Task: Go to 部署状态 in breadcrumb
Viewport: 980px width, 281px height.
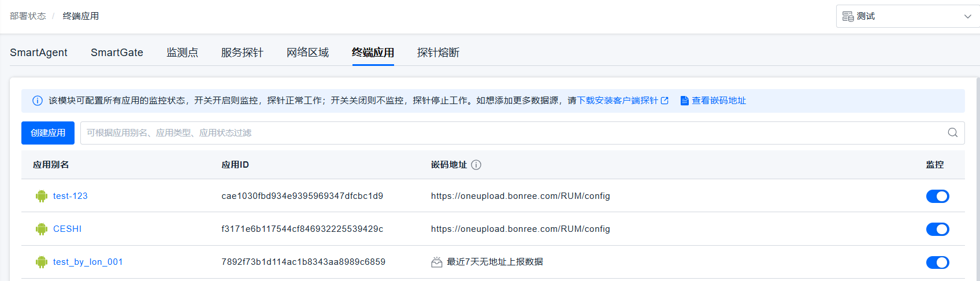Action: (28, 16)
